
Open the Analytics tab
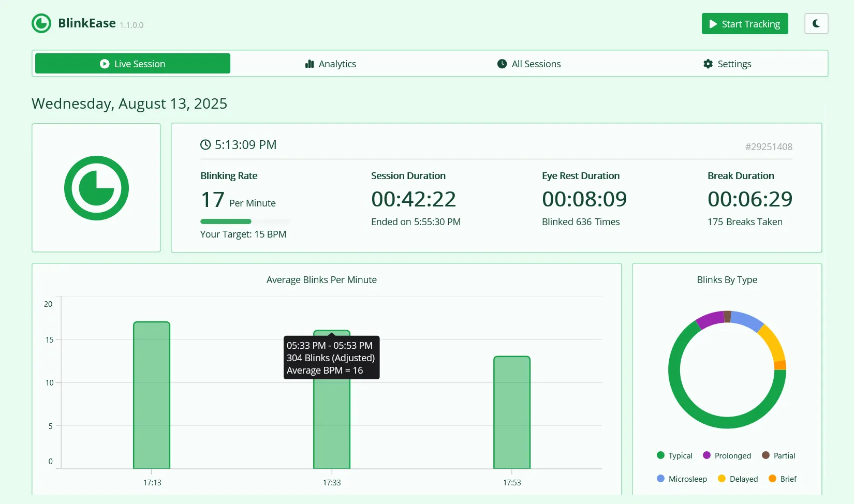[330, 64]
